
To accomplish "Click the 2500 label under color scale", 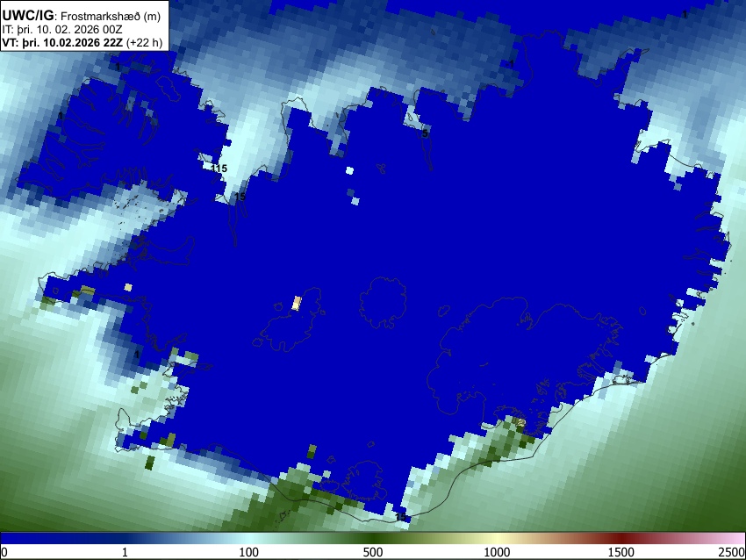I will pyautogui.click(x=732, y=552).
